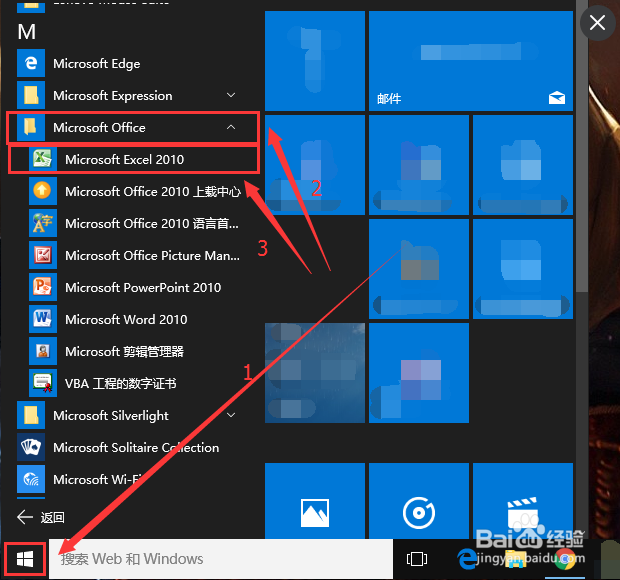Click the Start menu tiles scrollbar
The image size is (620, 580).
[x=582, y=146]
